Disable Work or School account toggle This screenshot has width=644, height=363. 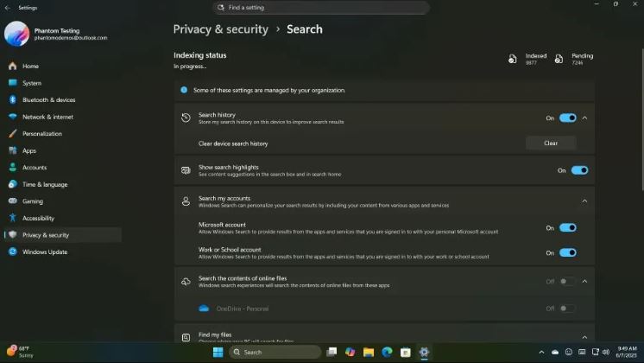coord(568,252)
